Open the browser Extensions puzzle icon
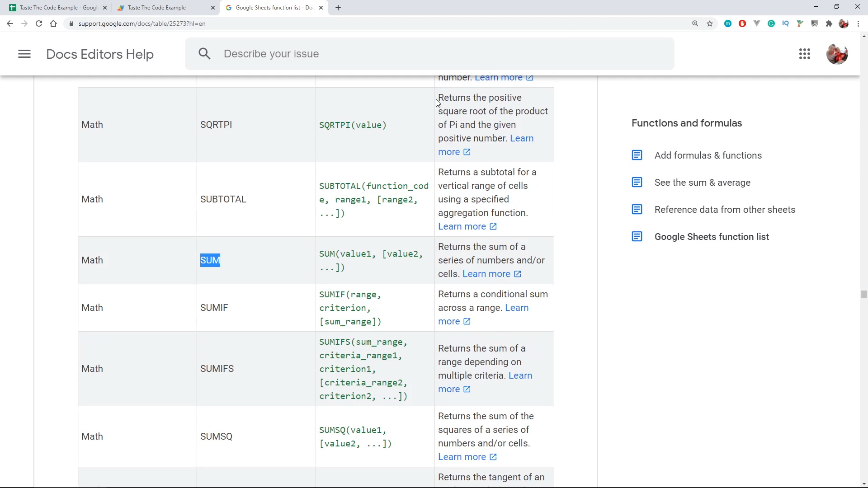 tap(829, 23)
